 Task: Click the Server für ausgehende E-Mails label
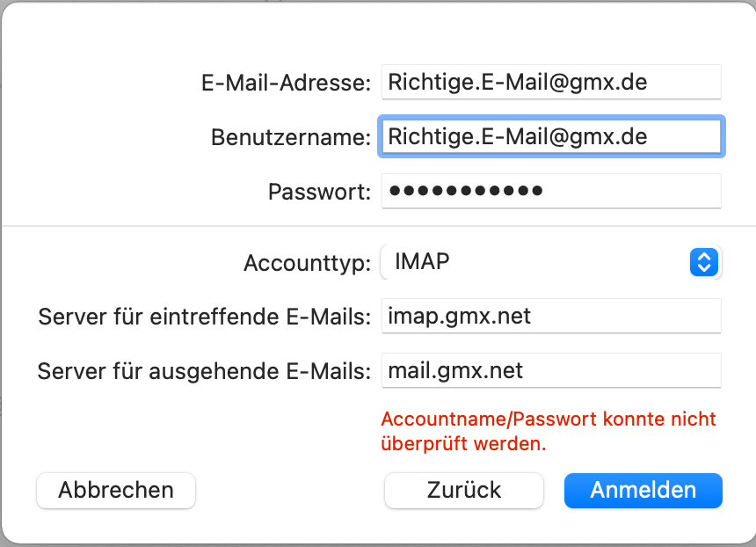[x=204, y=371]
